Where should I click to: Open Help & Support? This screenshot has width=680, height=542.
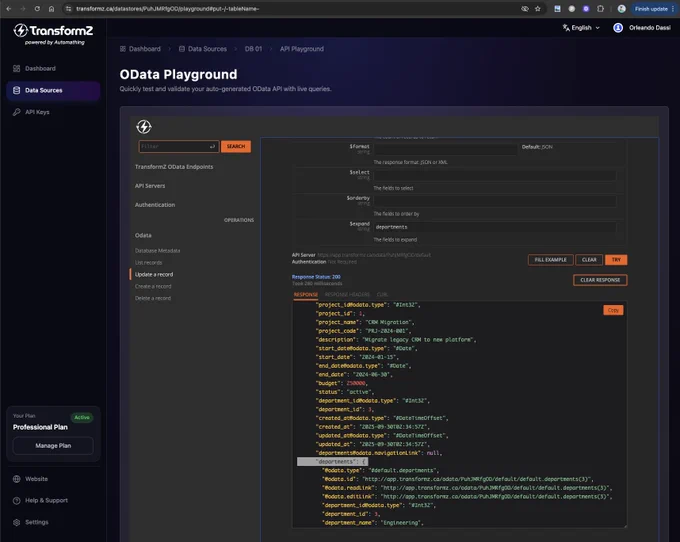click(x=46, y=500)
